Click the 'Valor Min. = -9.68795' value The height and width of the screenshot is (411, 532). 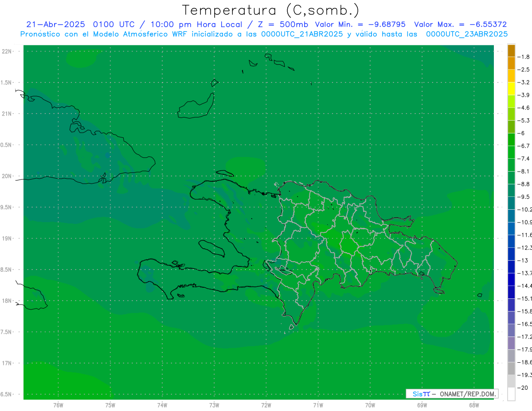[360, 24]
